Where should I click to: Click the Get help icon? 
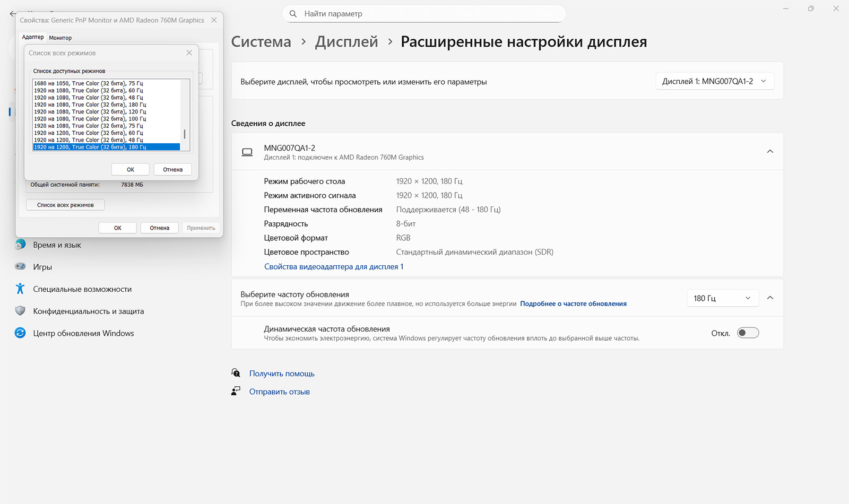(x=236, y=373)
